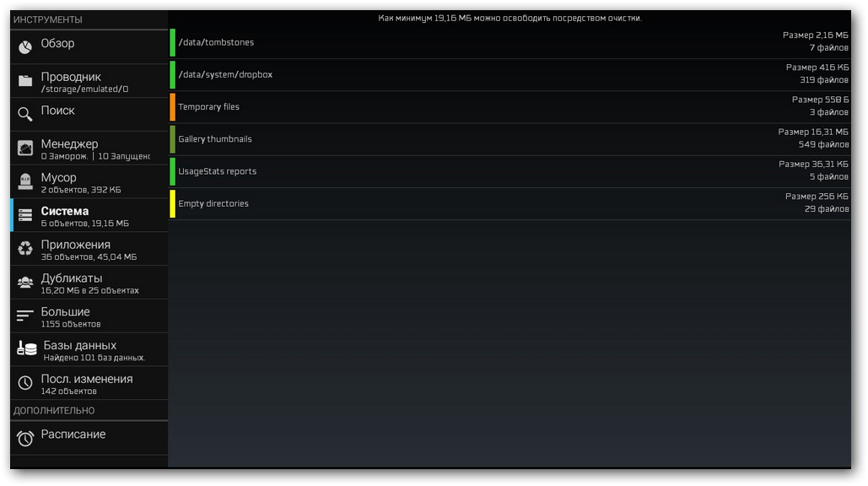Select the Applications recycle icon

point(25,249)
